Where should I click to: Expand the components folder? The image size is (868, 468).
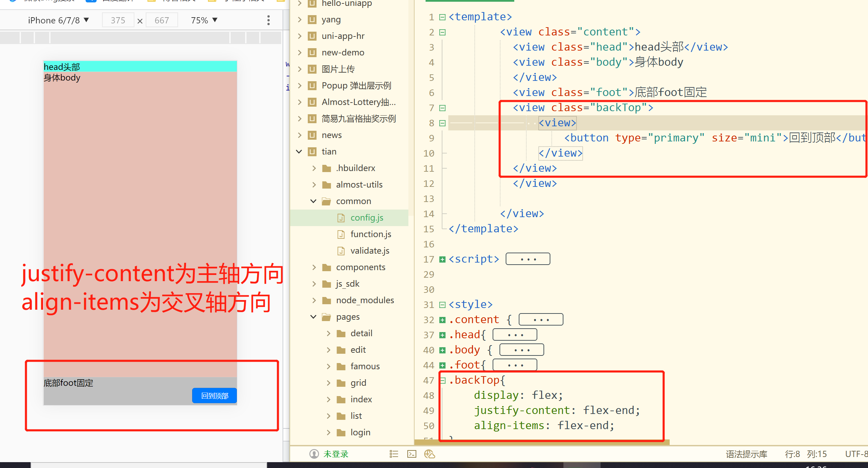(x=314, y=267)
